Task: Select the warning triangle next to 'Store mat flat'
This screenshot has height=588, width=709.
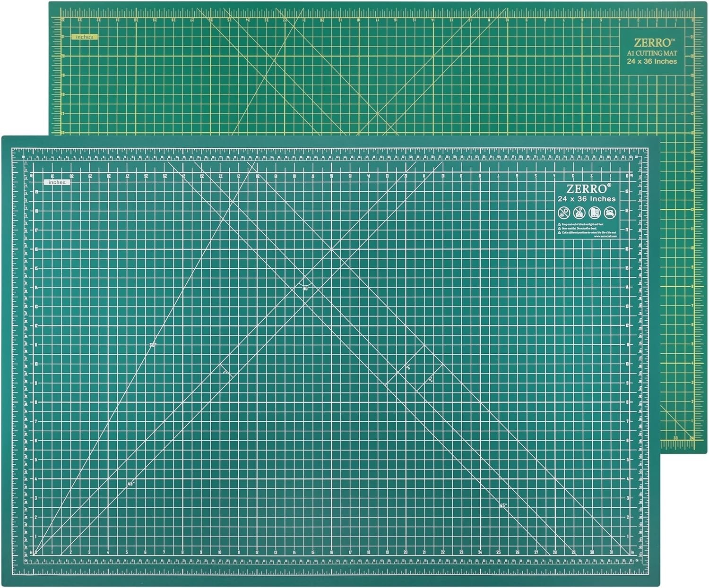Action: 559,229
